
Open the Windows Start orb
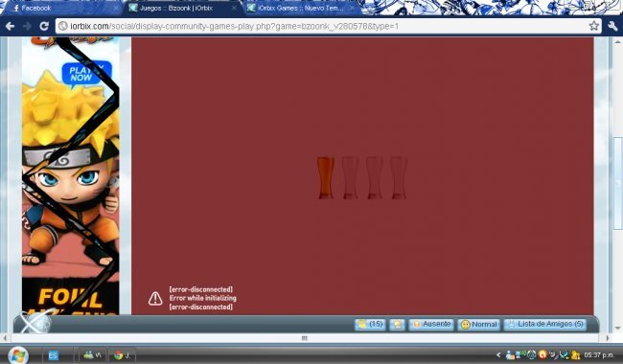(18, 354)
